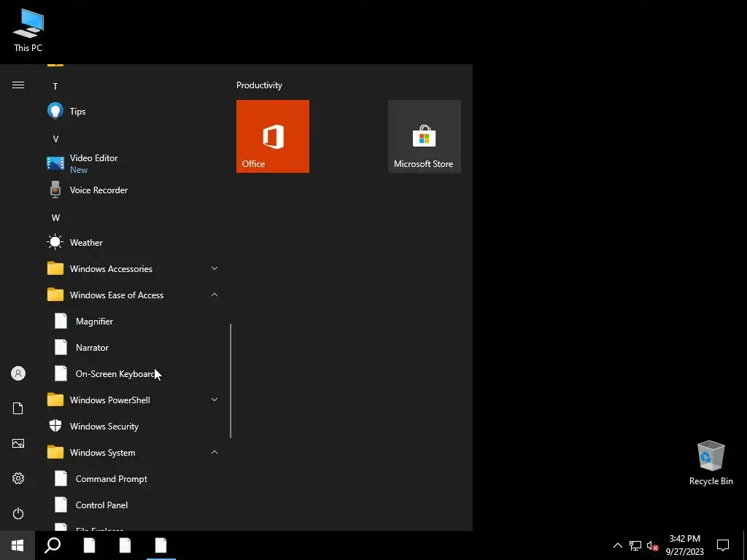Jump to letter index via T header
747x560 pixels.
click(x=55, y=87)
